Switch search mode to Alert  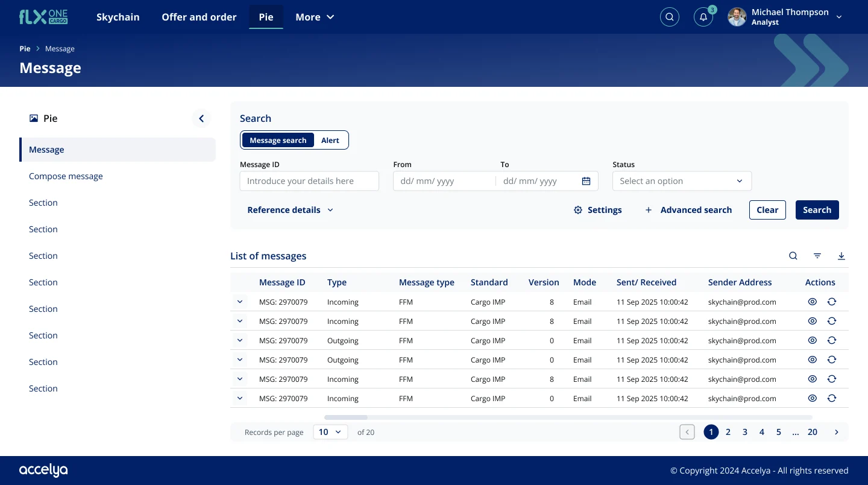[330, 140]
